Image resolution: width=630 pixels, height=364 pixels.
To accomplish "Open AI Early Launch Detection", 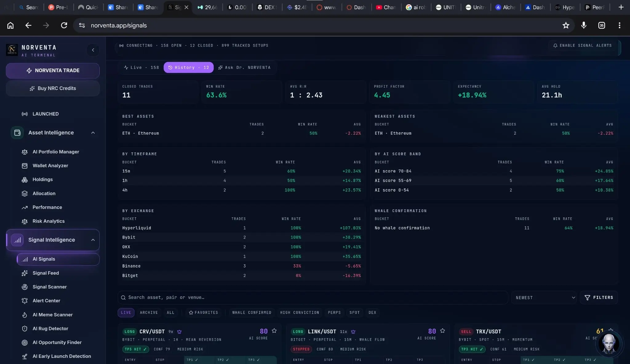I will click(x=62, y=356).
